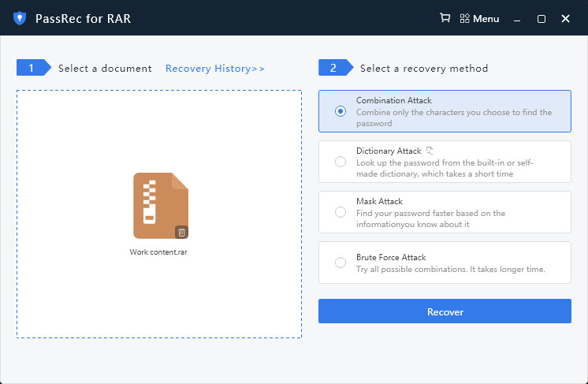Open the Recovery History link
Image resolution: width=588 pixels, height=384 pixels.
(x=215, y=69)
